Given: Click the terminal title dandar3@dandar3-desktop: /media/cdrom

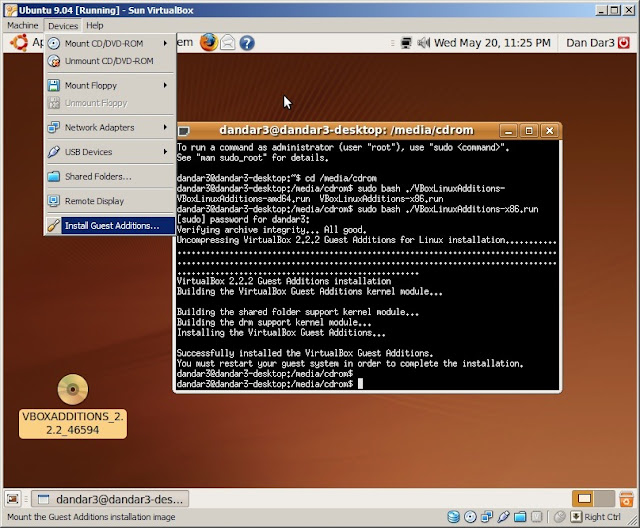Looking at the screenshot, I should pos(346,130).
